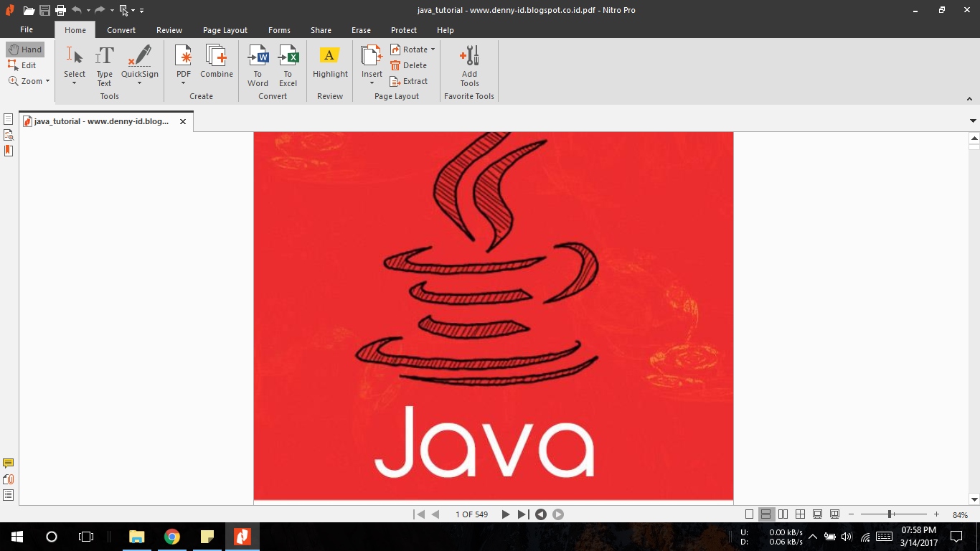
Task: Combine files into one PDF
Action: click(217, 61)
